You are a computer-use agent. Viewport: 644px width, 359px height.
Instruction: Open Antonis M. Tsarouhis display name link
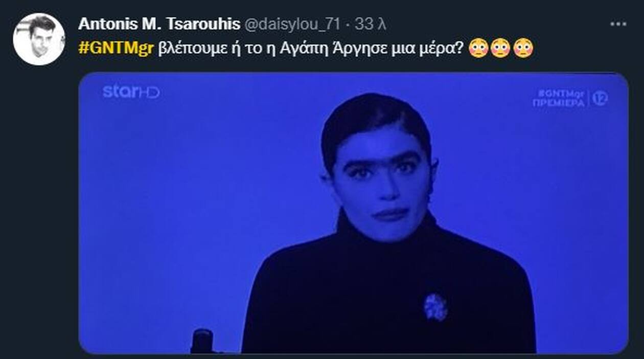tap(159, 24)
